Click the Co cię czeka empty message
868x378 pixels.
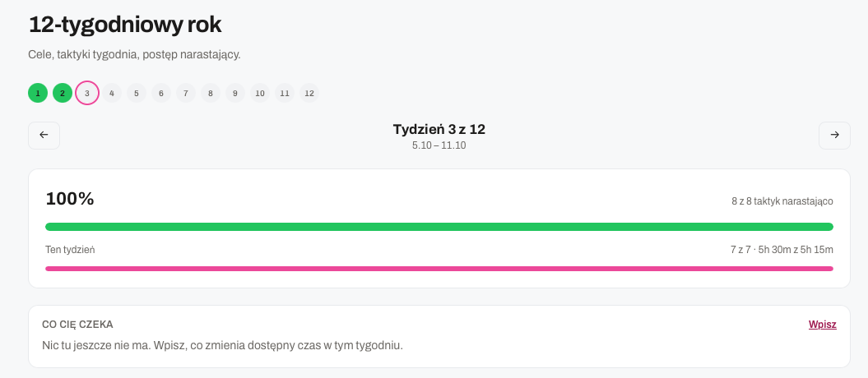[222, 346]
